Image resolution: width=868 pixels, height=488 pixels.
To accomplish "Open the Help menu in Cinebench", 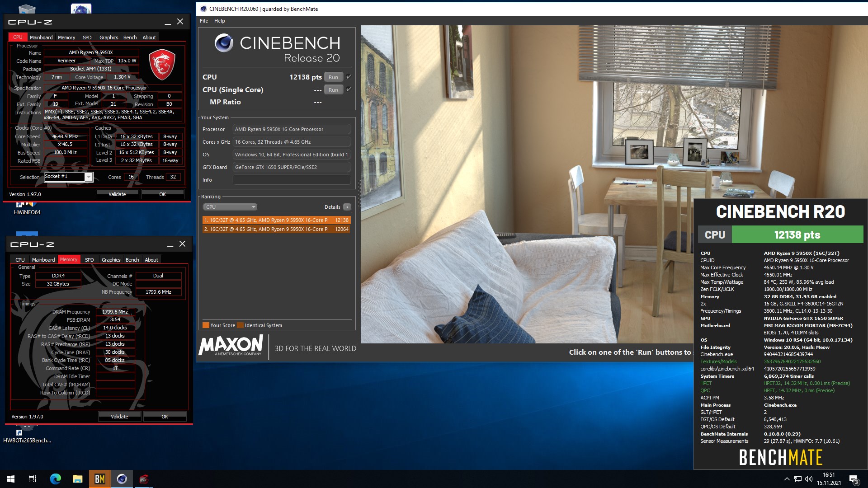I will tap(219, 21).
